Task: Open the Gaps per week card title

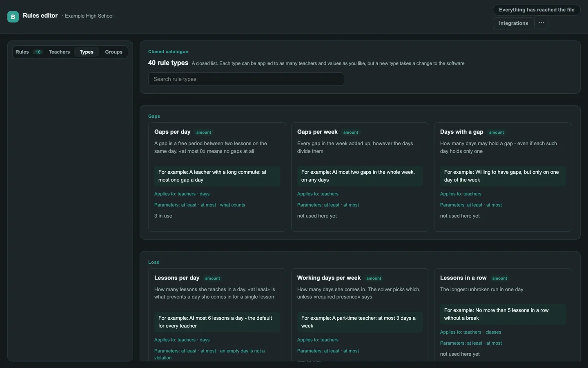Action: tap(317, 132)
